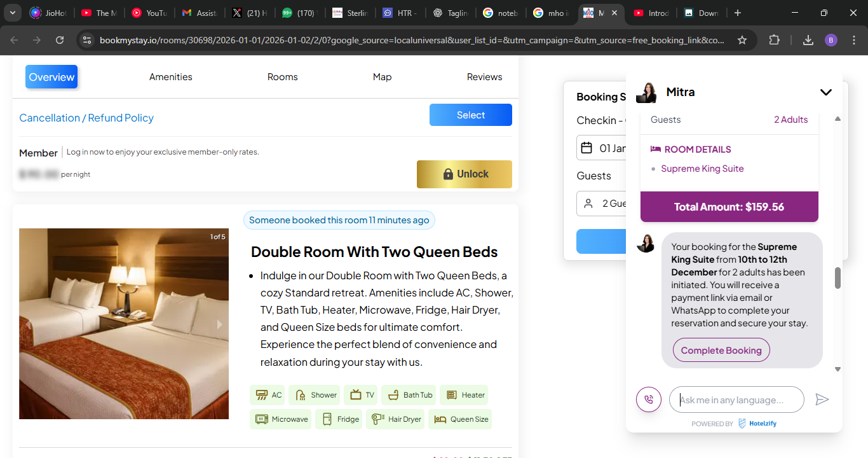Click the 'Someone booked this room' notice
The width and height of the screenshot is (868, 458).
[339, 220]
